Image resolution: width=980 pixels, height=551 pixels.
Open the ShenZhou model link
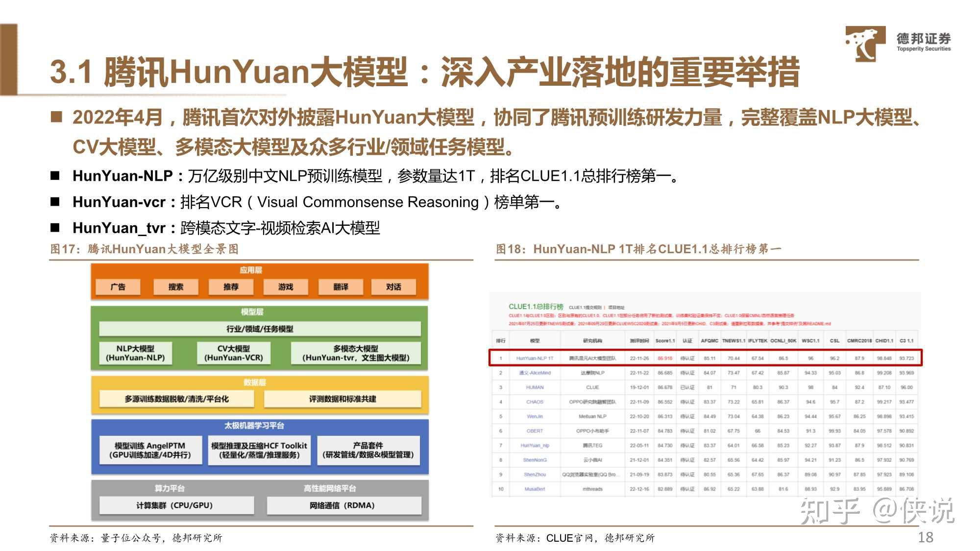coord(535,475)
